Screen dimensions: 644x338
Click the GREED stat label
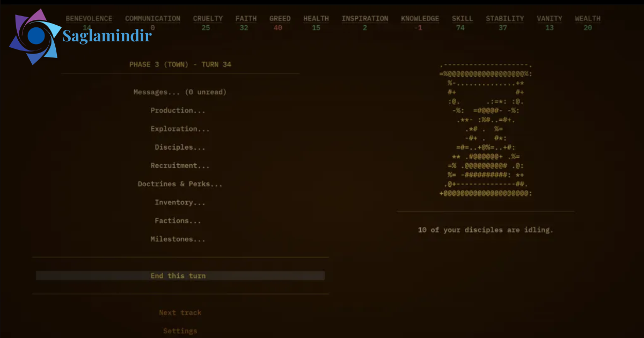coord(280,18)
